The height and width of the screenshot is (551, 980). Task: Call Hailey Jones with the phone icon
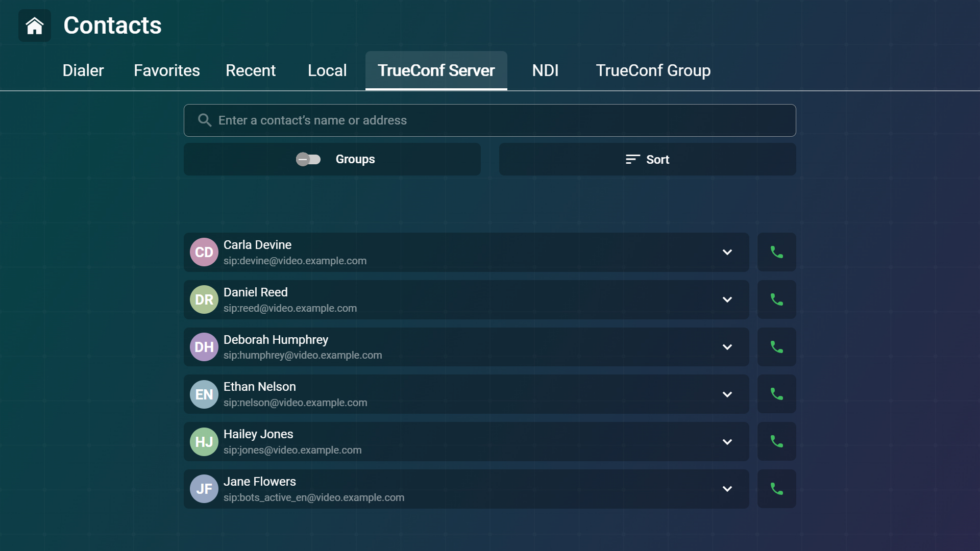click(776, 441)
